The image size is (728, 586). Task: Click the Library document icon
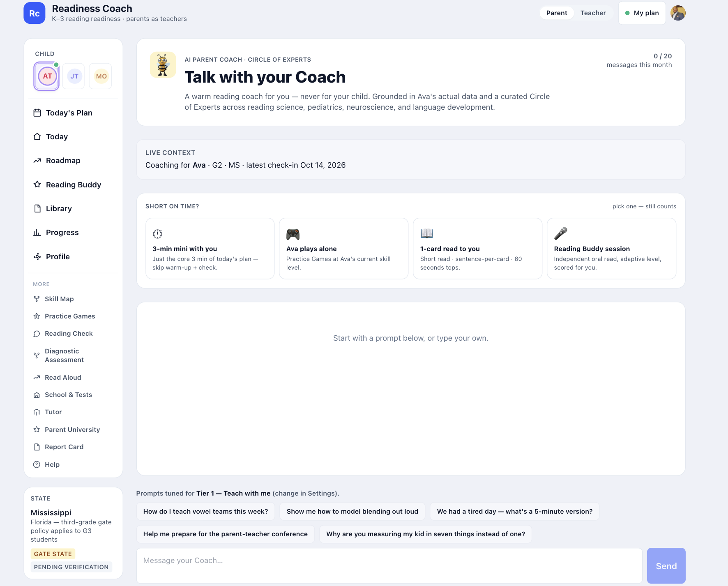pos(37,208)
